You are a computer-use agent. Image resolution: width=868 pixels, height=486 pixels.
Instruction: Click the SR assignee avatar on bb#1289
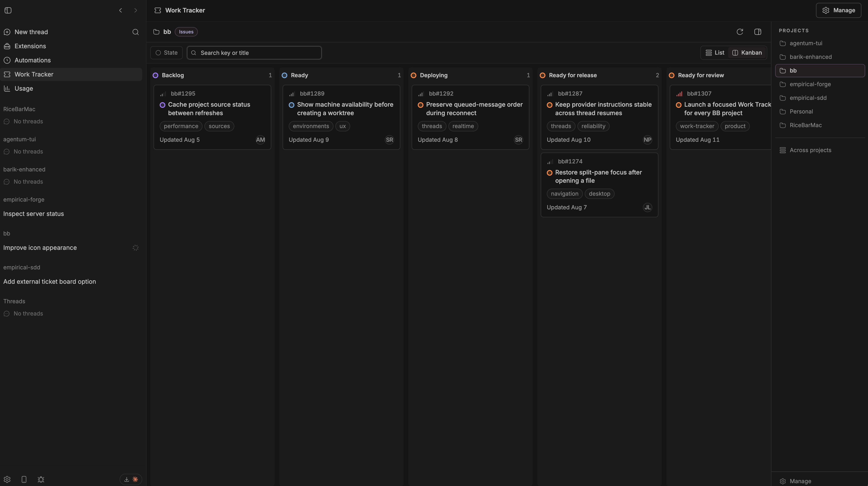(x=389, y=140)
